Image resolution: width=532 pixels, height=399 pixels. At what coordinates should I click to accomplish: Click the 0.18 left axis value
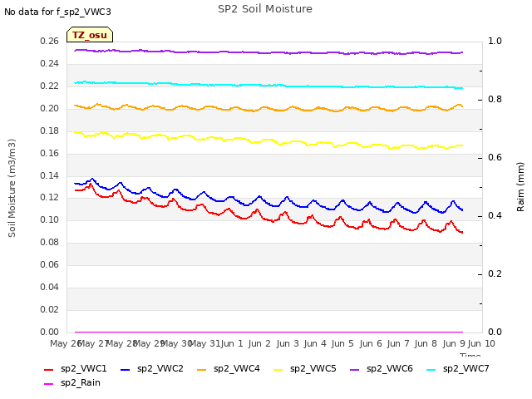(x=50, y=131)
